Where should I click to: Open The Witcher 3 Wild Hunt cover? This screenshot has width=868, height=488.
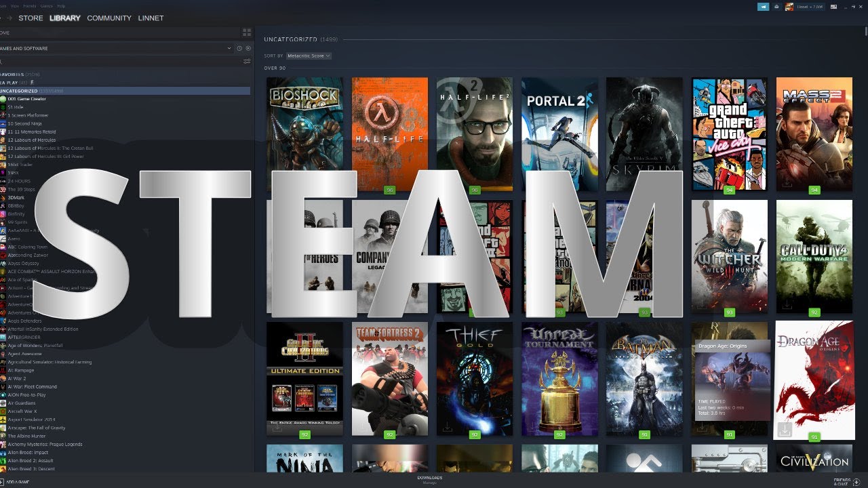click(730, 256)
